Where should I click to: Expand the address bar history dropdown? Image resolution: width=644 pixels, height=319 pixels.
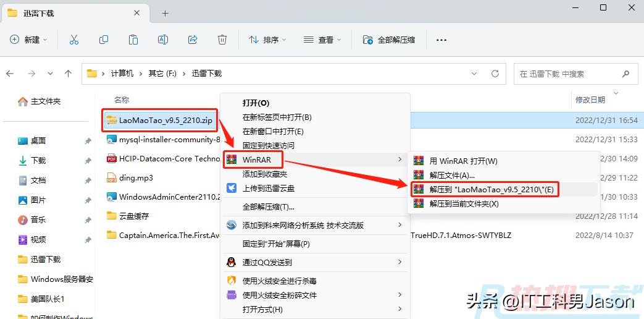click(x=474, y=74)
